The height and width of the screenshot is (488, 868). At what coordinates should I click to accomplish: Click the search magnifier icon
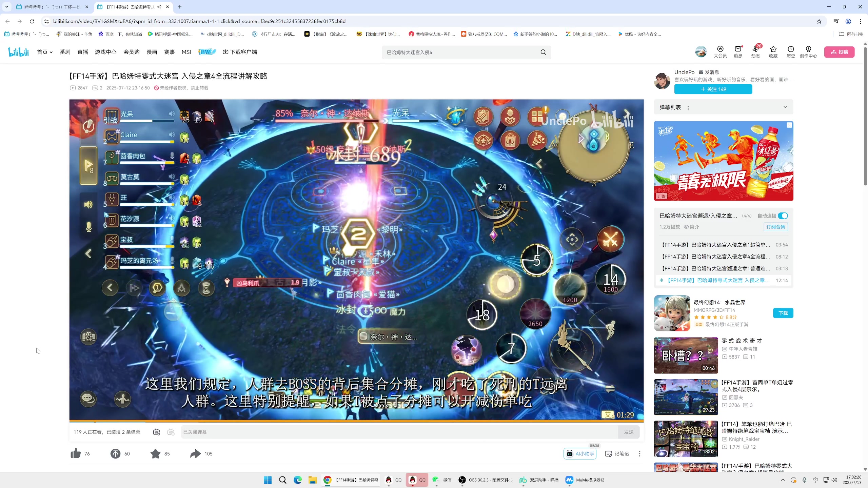(x=543, y=52)
